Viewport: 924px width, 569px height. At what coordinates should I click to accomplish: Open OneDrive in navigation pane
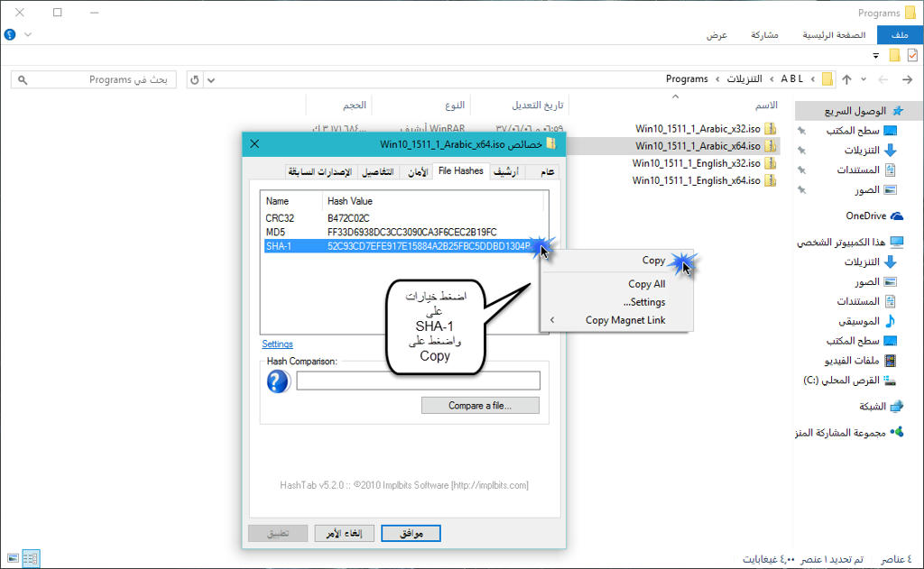pos(865,216)
